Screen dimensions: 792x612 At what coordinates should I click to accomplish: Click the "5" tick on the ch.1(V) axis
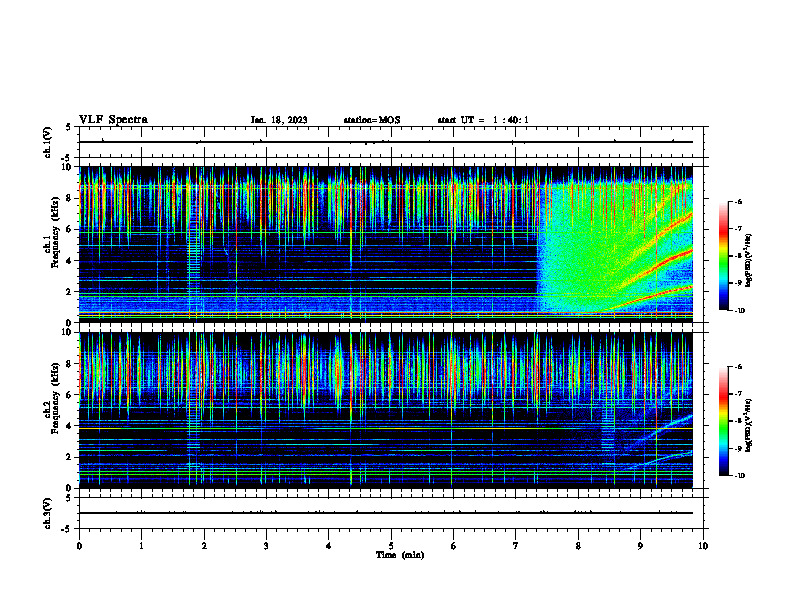point(69,127)
